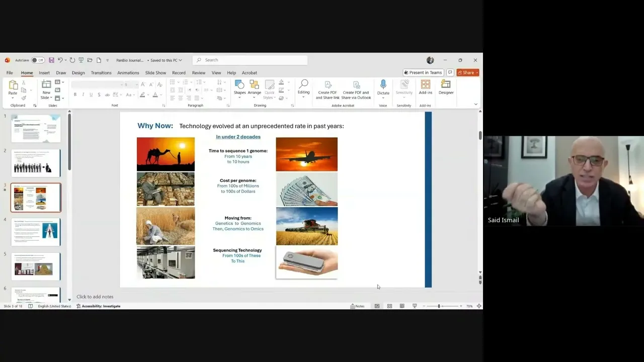Create a new blank presentation from the title bar

point(99,60)
